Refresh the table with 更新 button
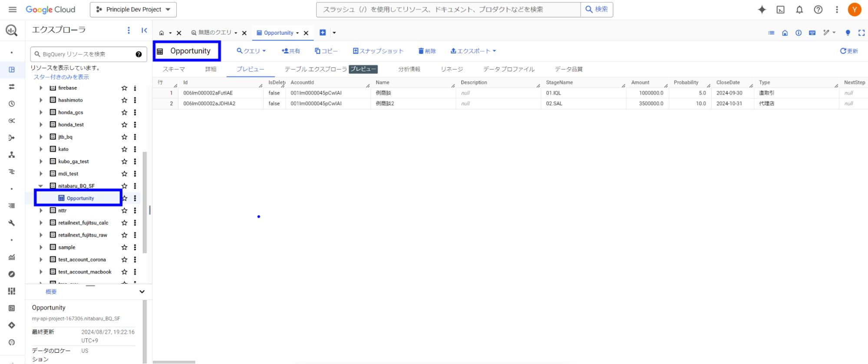Viewport: 868px width, 364px height. 848,51
